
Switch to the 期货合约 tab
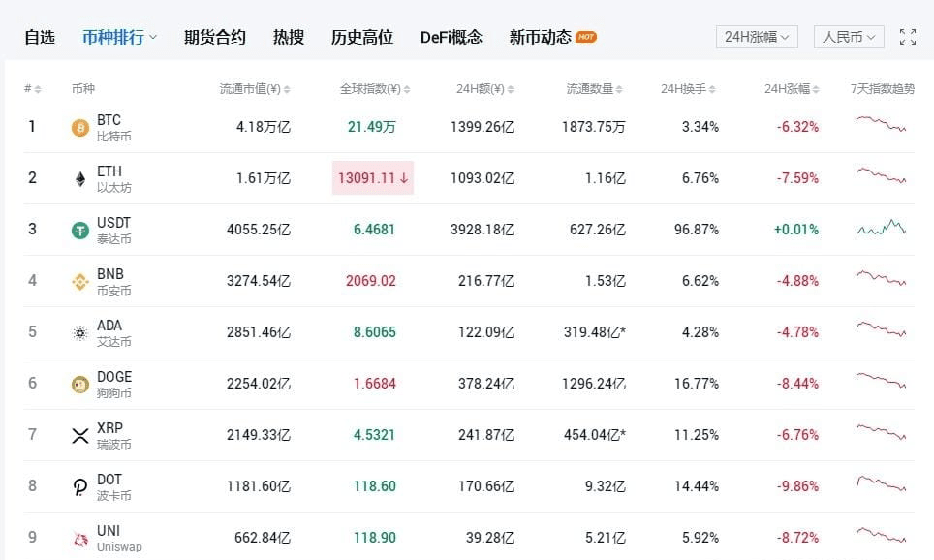pyautogui.click(x=215, y=37)
